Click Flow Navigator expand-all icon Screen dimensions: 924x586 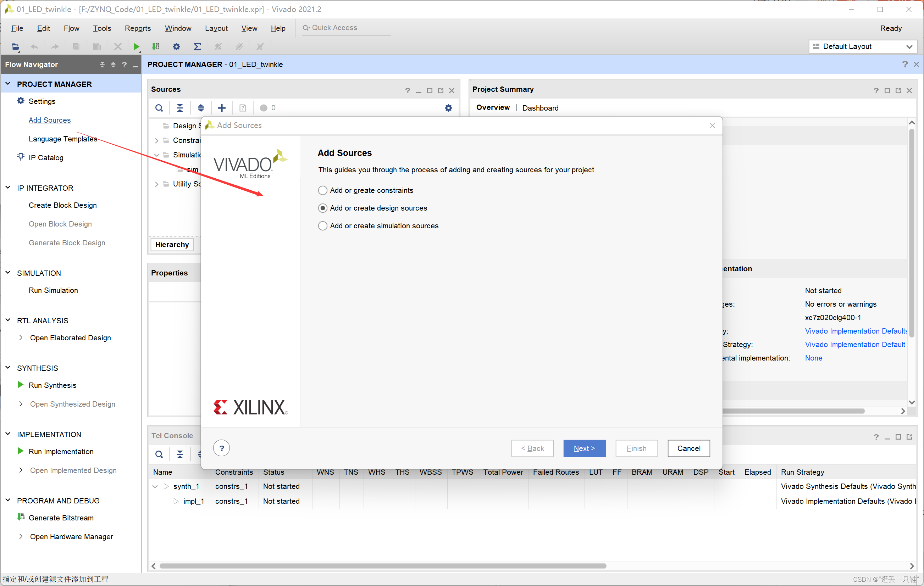pyautogui.click(x=113, y=65)
